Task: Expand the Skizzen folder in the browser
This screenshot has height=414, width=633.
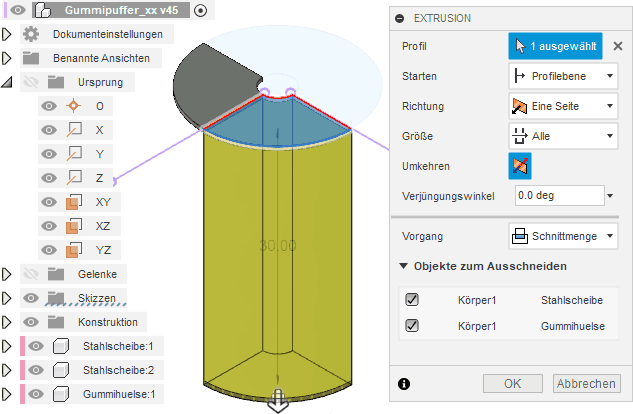Action: click(x=8, y=298)
